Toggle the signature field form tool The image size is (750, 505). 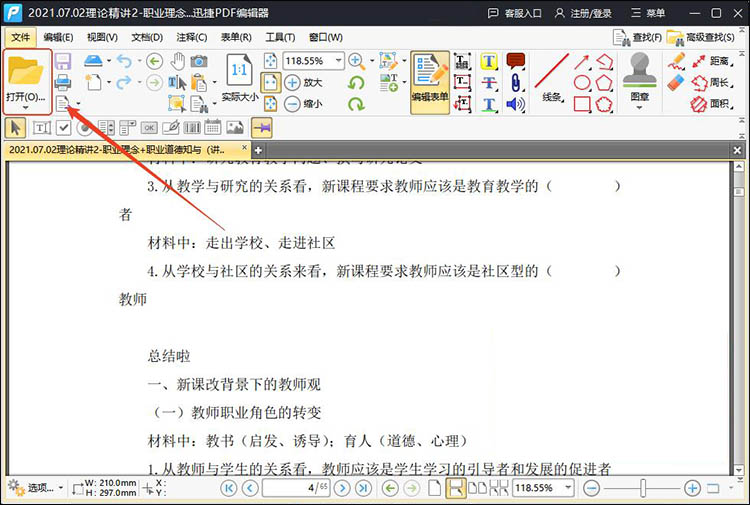pyautogui.click(x=171, y=128)
